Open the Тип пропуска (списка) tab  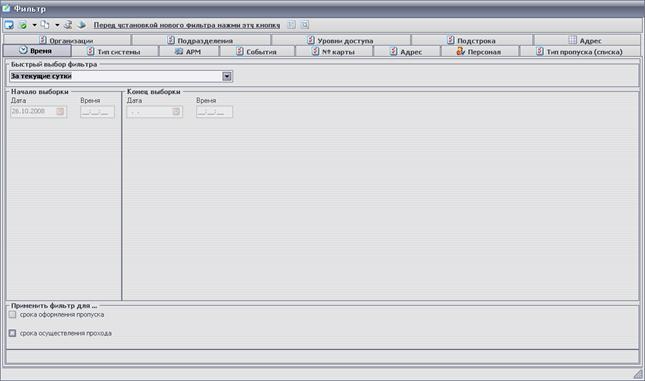(x=580, y=51)
